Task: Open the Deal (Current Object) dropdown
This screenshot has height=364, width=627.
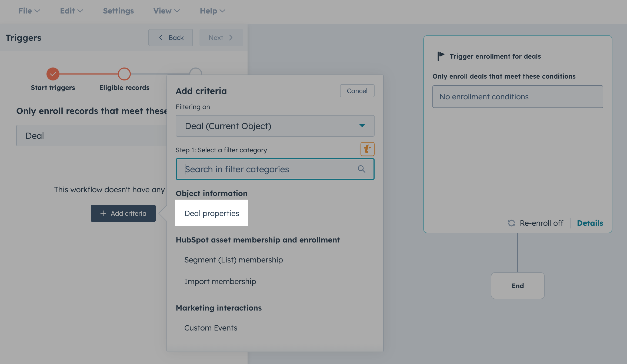Action: tap(275, 126)
